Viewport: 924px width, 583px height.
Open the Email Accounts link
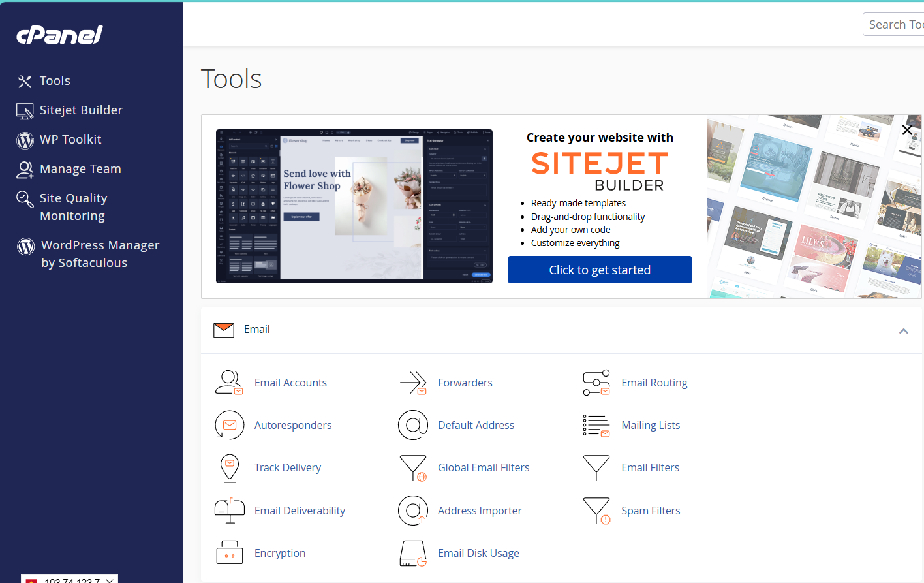(x=290, y=383)
